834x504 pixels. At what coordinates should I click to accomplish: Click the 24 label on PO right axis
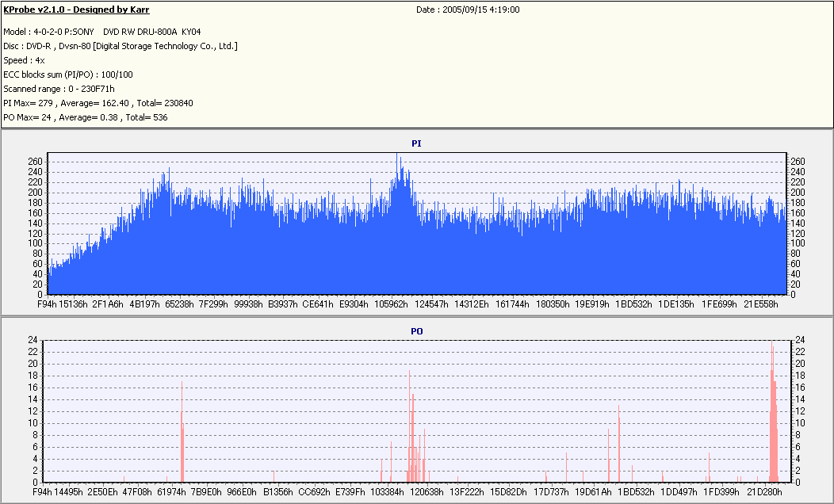[x=800, y=340]
